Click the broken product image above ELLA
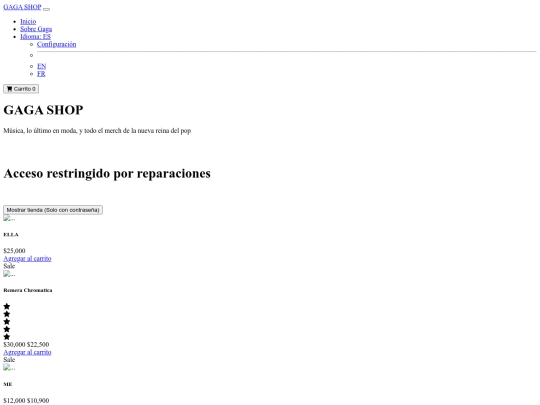 (9, 218)
